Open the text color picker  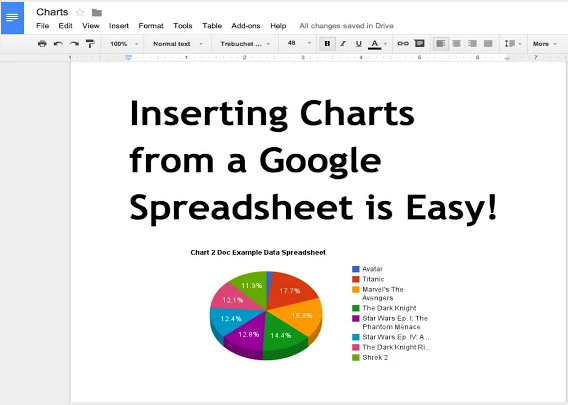point(377,44)
